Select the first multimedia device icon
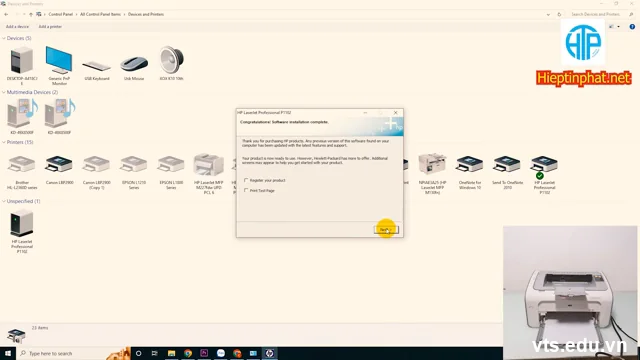This screenshot has height=360, width=640. [22, 113]
